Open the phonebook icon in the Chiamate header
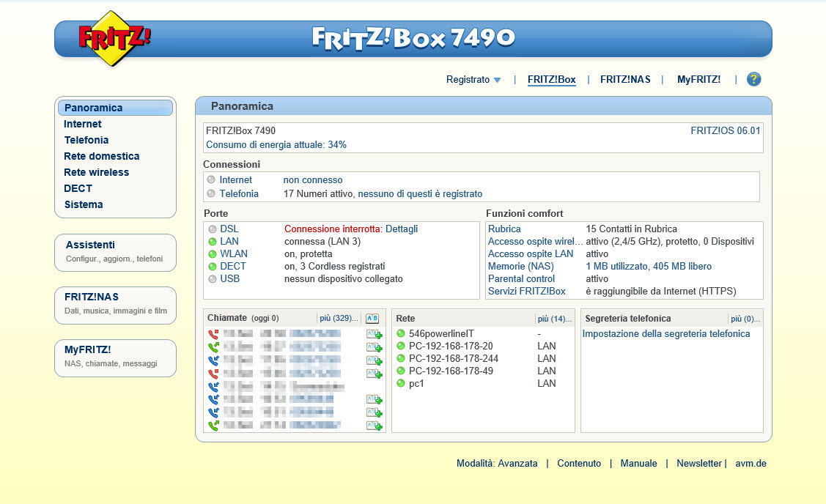Screen dimensions: 826x504 (x=372, y=318)
